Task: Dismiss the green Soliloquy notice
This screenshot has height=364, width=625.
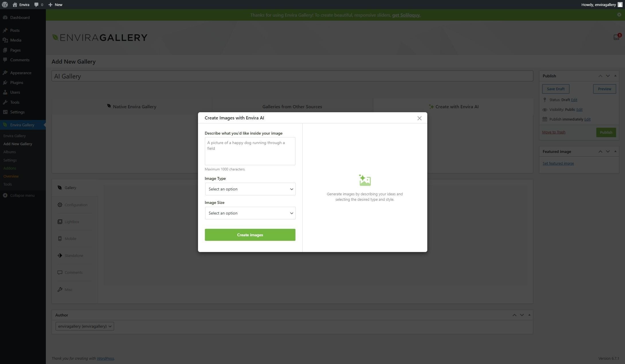Action: [619, 15]
